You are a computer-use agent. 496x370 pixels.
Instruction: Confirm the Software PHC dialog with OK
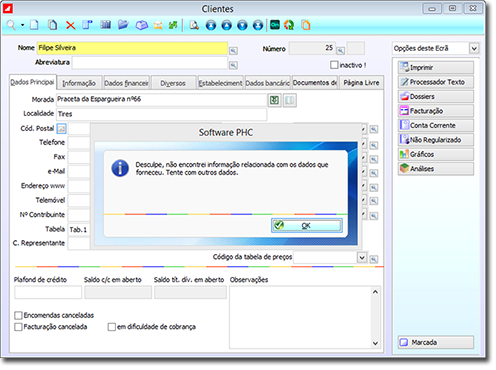[x=307, y=226]
